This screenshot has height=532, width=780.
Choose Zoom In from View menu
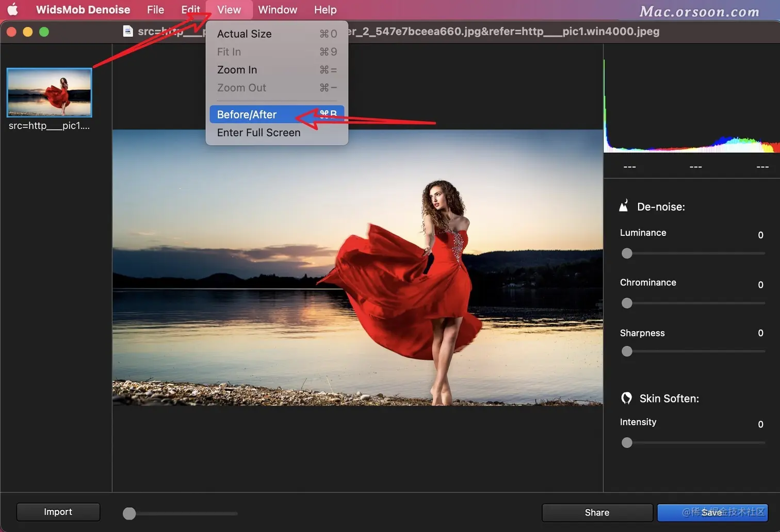277,70
